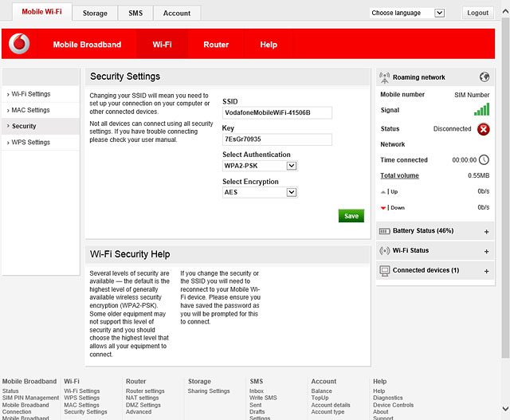510x420 pixels.
Task: Click the 0.55MB total volume value
Action: (x=478, y=175)
